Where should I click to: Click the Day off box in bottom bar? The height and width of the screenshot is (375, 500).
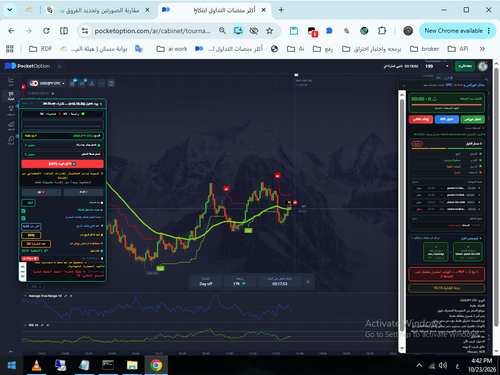pyautogui.click(x=206, y=282)
